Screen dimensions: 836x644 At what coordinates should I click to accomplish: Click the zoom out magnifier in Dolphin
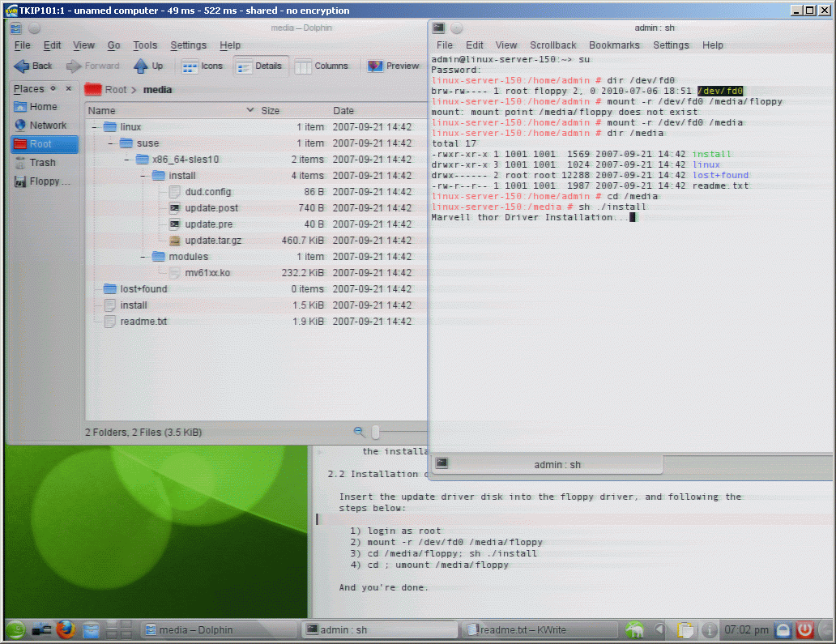point(359,432)
